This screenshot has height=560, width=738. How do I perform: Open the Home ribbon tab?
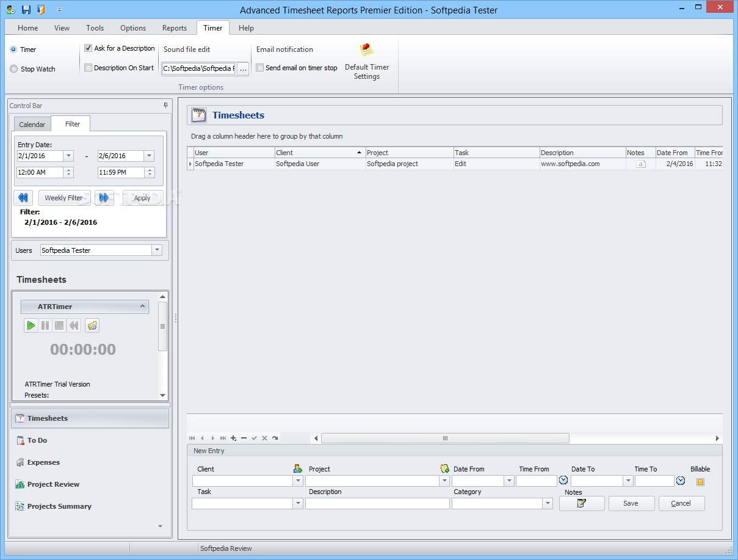(28, 28)
